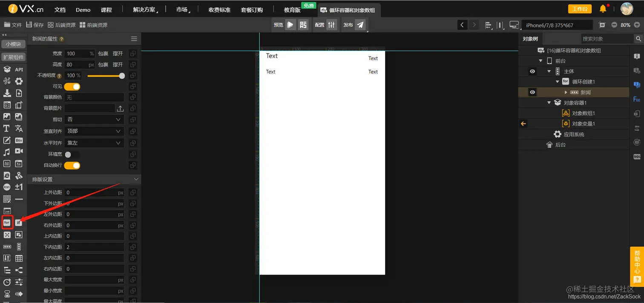Collapse the 前台 tree node
This screenshot has height=303, width=644.
[541, 61]
